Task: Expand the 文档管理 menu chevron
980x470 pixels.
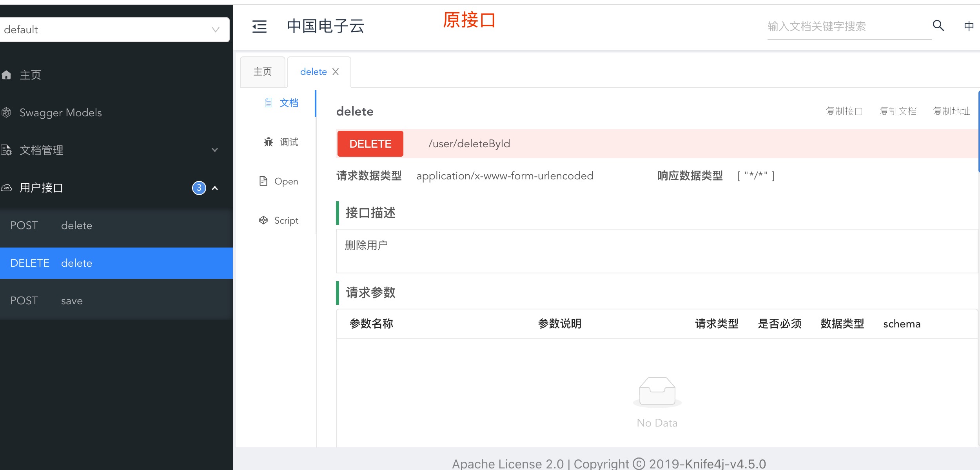Action: click(x=215, y=150)
